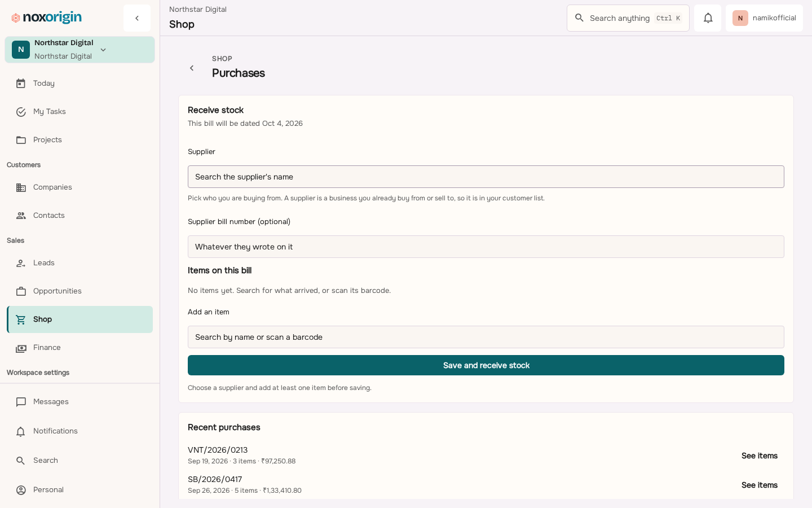Click the Noxorigin logo
Viewport: 812px width, 508px height.
[47, 17]
